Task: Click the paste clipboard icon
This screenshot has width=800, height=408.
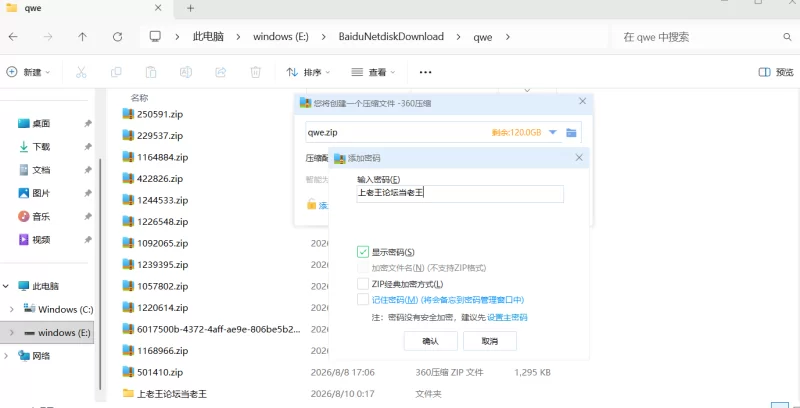Action: tap(151, 72)
